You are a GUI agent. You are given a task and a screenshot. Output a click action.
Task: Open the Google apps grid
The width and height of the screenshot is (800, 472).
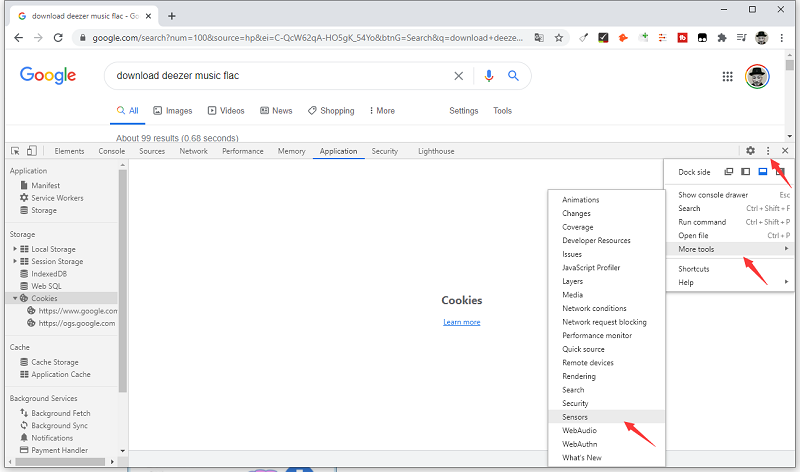pyautogui.click(x=728, y=77)
